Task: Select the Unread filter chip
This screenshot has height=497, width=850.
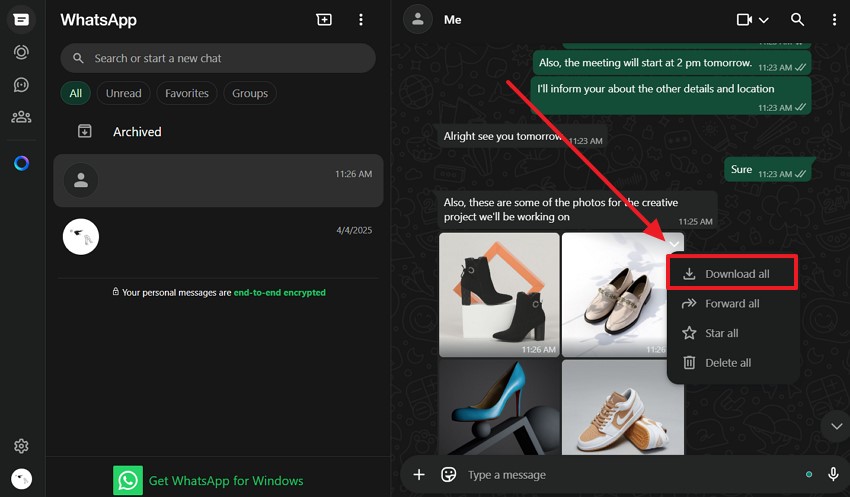Action: point(123,93)
